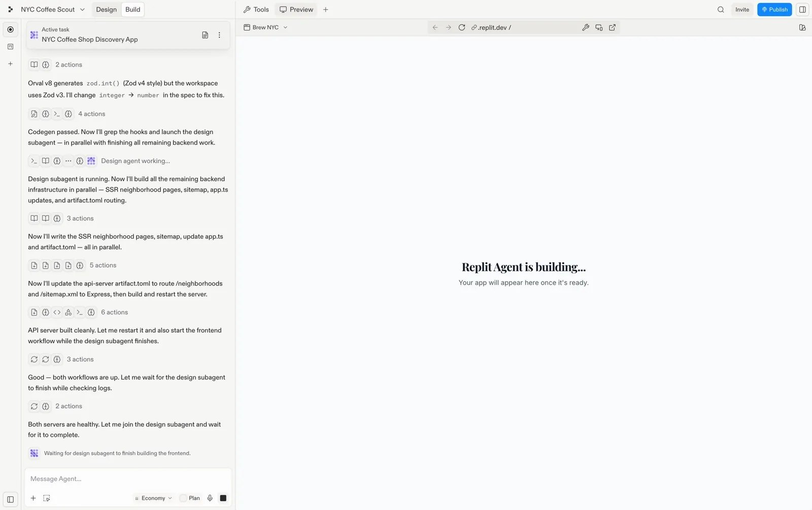Select the Preview tab

(296, 9)
